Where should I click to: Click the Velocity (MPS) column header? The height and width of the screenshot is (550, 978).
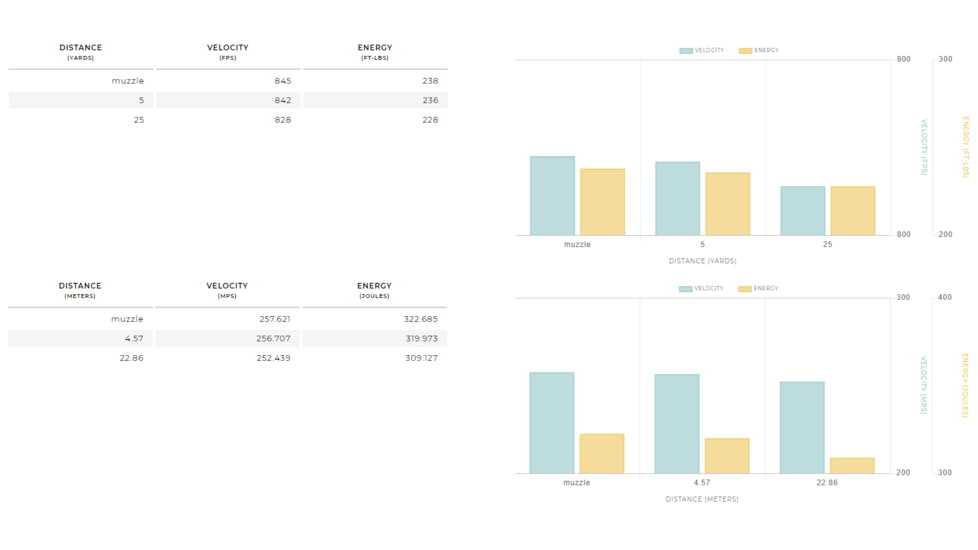click(227, 290)
